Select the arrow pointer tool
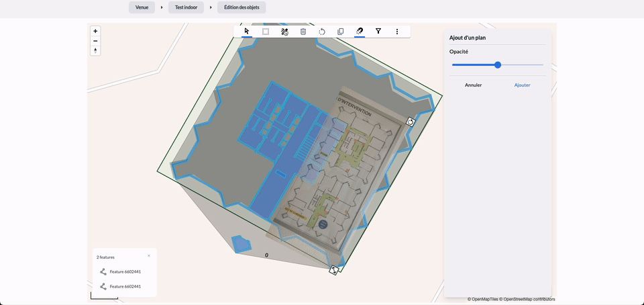Viewport: 644px width, 305px height. [247, 32]
